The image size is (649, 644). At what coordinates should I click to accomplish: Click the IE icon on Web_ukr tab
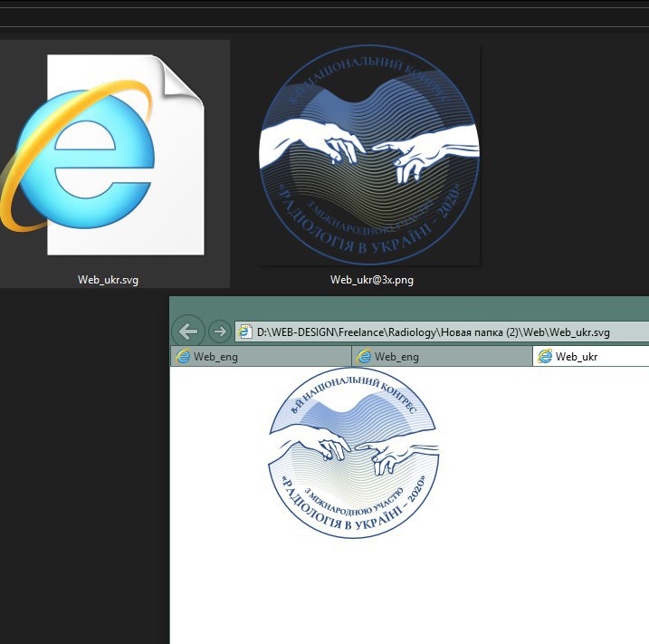coord(545,357)
